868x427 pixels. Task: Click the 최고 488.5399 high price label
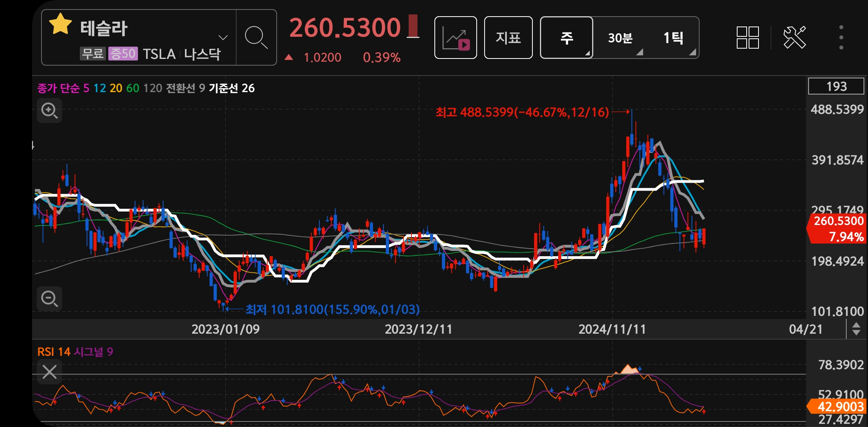pos(522,113)
